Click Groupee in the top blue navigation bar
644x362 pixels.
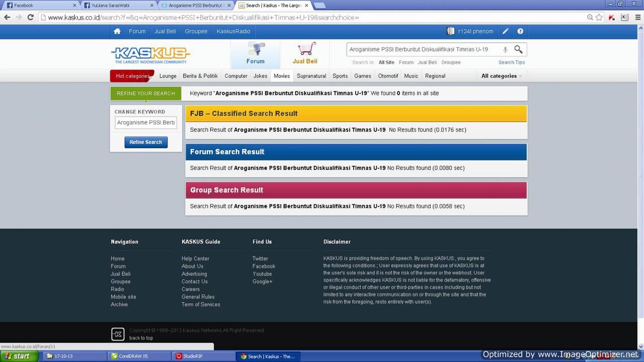tap(196, 31)
